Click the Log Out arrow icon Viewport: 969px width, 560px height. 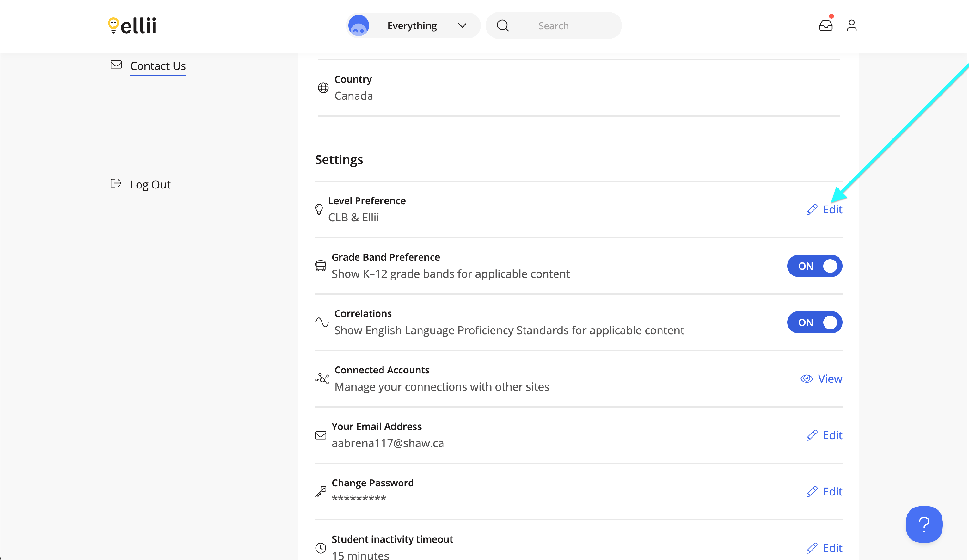click(x=116, y=183)
